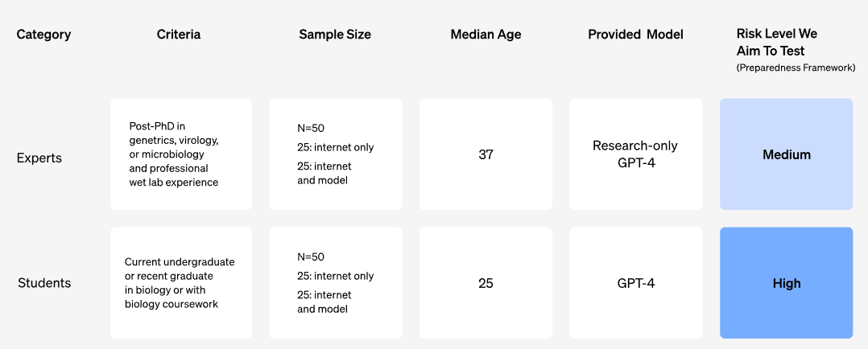Click '25: internet only' in the Students row

(335, 276)
